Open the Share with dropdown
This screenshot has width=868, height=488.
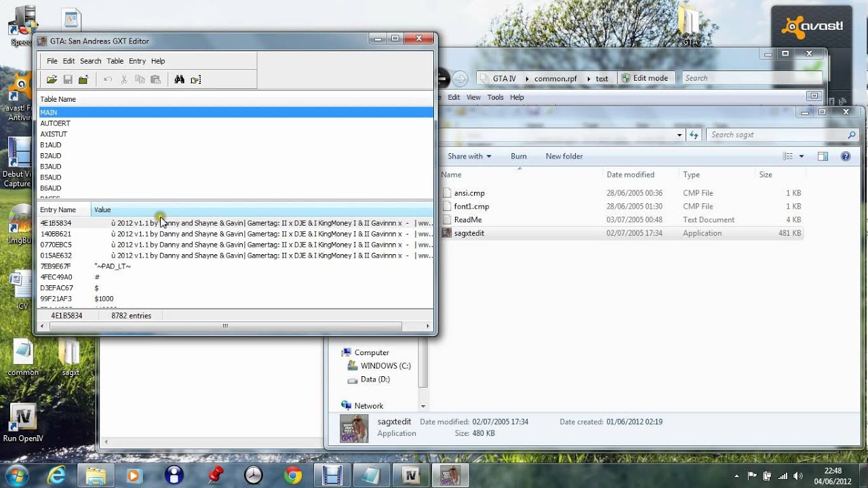click(469, 156)
